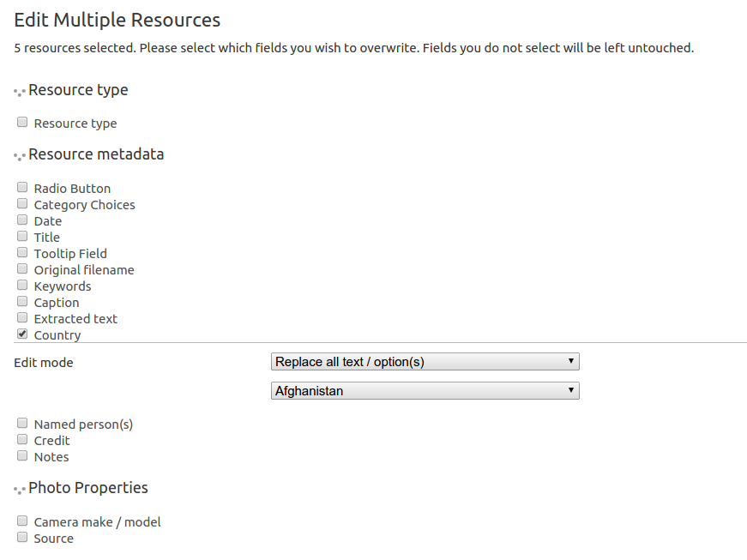Screen dimensions: 747x560
Task: Tick the Resource type checkbox
Action: tap(22, 123)
